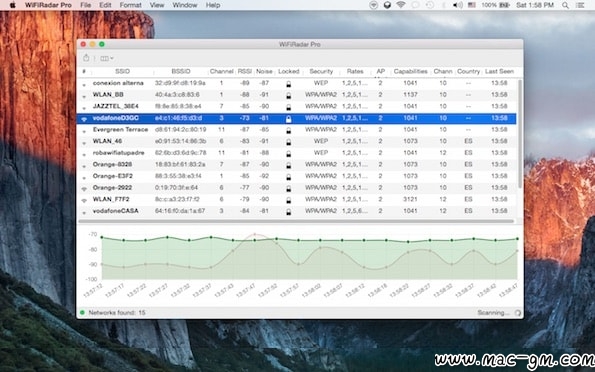
Task: Select the conexion alterna network
Action: coord(296,83)
